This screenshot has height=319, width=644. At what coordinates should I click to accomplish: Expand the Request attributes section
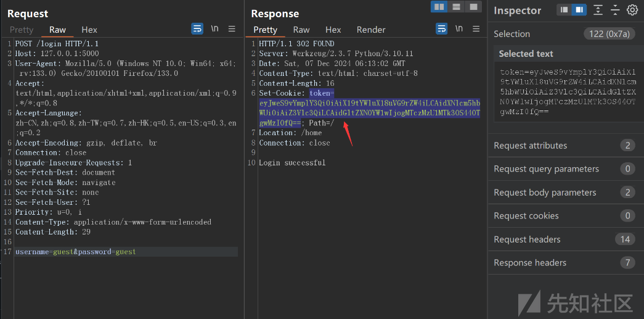point(530,146)
